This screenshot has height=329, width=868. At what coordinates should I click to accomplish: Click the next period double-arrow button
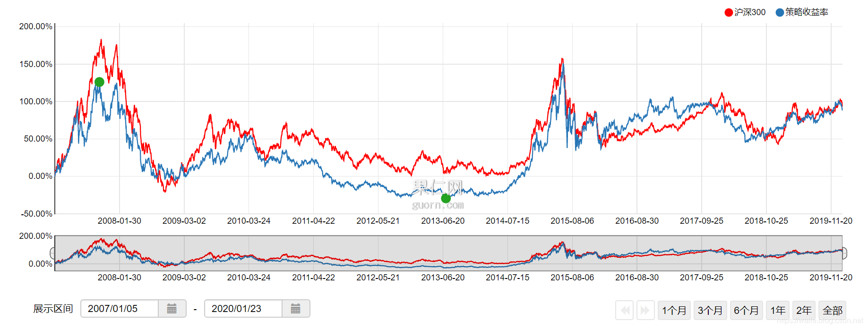pos(645,310)
